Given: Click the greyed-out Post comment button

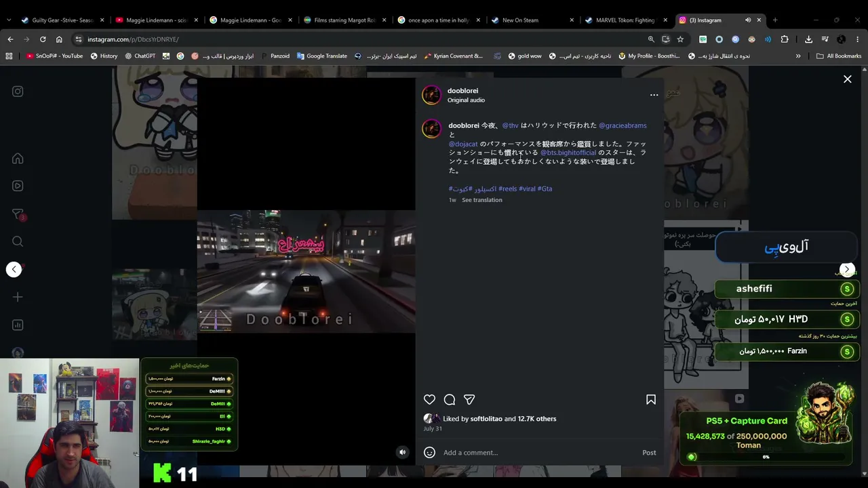Looking at the screenshot, I should pyautogui.click(x=649, y=453).
